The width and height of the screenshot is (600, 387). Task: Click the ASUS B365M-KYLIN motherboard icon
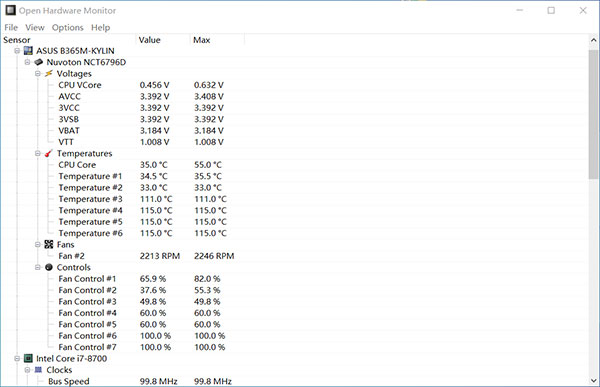tap(28, 51)
